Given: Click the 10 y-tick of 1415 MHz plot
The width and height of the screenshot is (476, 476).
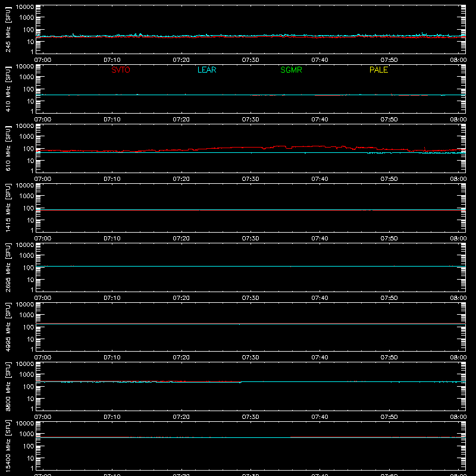Looking at the screenshot, I should tap(30, 220).
